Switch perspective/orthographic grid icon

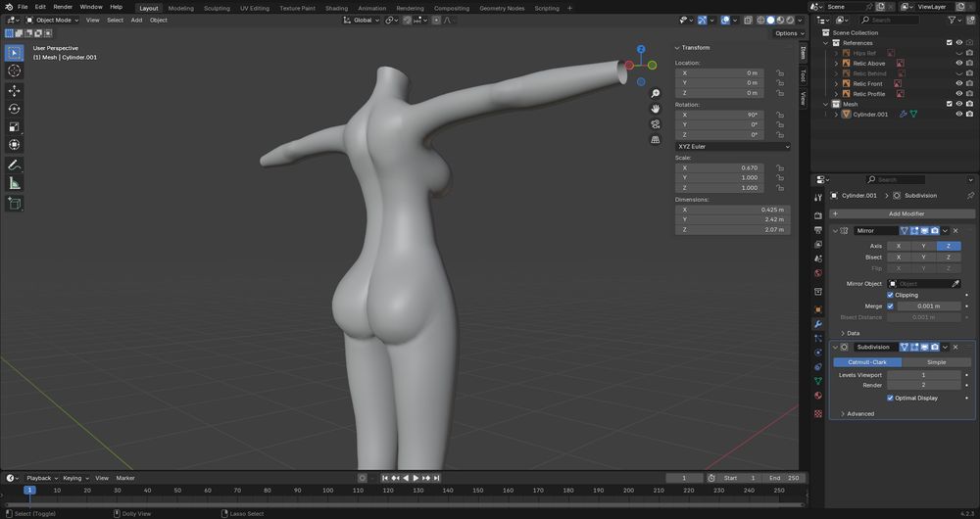655,139
